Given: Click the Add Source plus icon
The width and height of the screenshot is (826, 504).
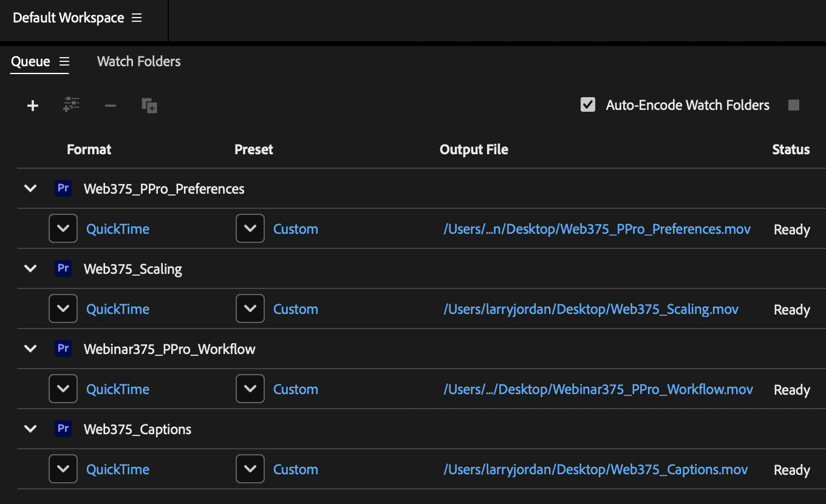Looking at the screenshot, I should [x=33, y=106].
